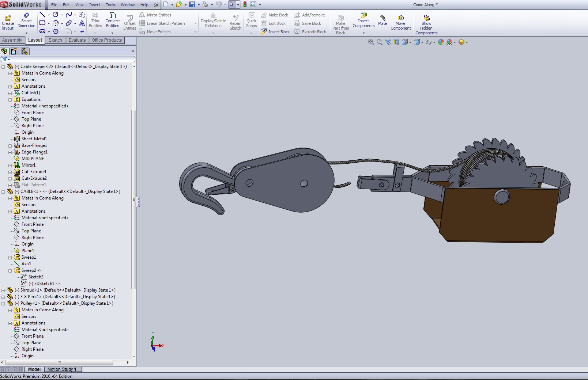The height and width of the screenshot is (380, 588).
Task: Switch to the Evaluate tab
Action: 77,40
